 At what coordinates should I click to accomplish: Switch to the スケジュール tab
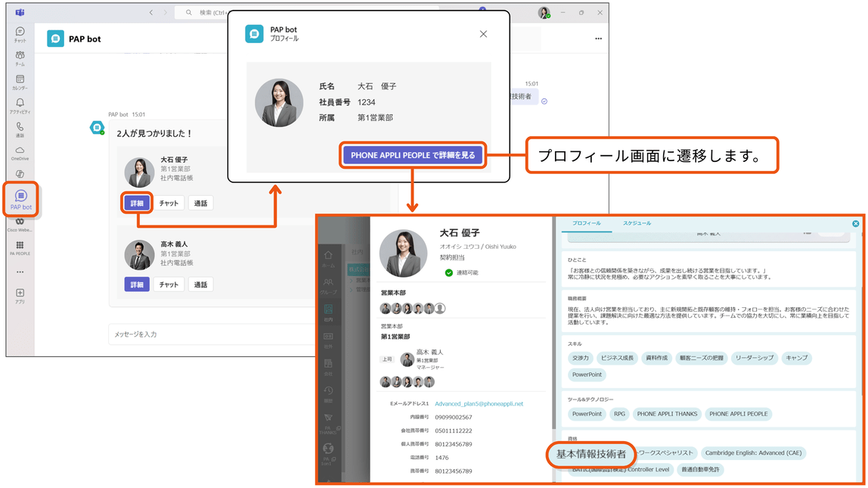pyautogui.click(x=637, y=223)
